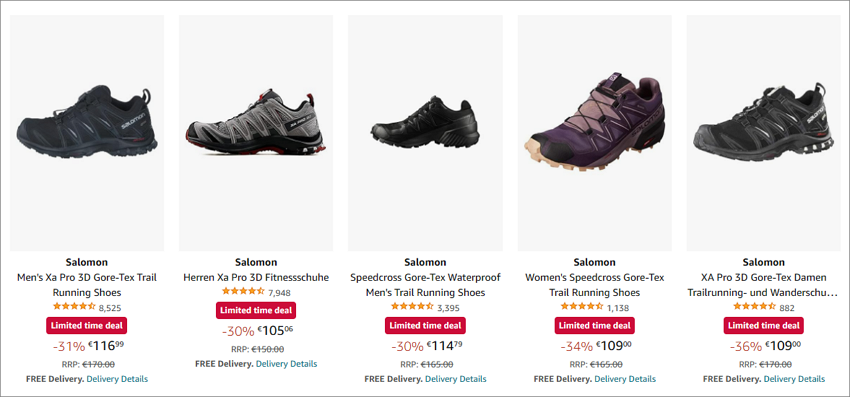Open Men's Xa Pro 3D Gore-Tex Trail title
The height and width of the screenshot is (397, 850).
click(x=87, y=285)
